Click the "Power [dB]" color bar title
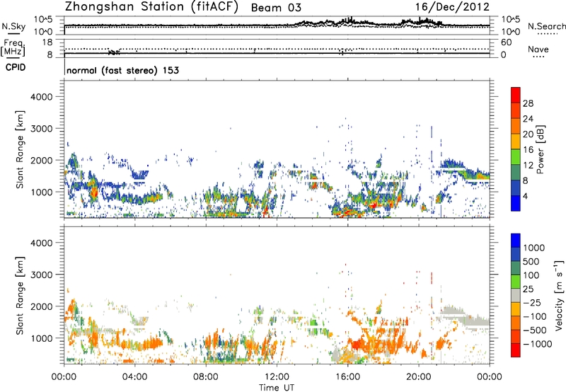Screen dimensions: 566x392 click(540, 149)
